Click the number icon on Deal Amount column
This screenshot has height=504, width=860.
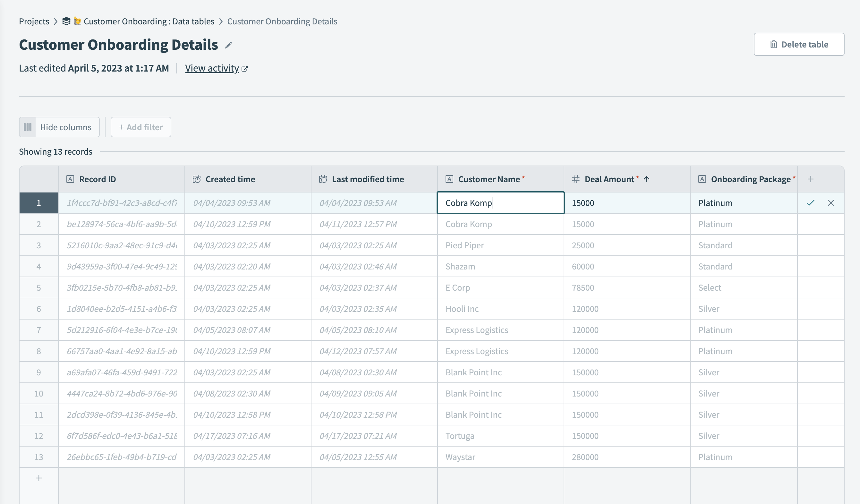click(576, 178)
